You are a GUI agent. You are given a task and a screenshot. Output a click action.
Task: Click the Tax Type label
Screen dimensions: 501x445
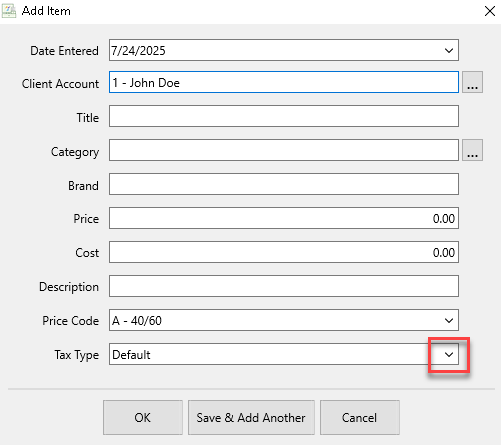pos(77,355)
